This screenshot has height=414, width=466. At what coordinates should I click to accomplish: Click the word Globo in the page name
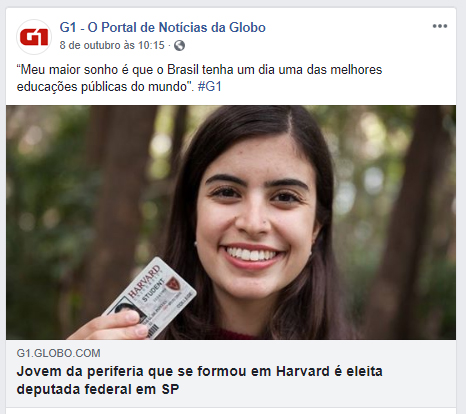pos(247,27)
